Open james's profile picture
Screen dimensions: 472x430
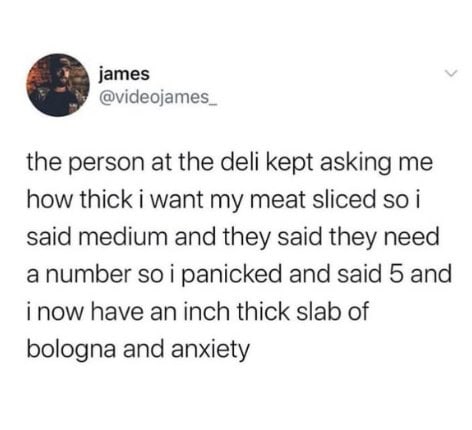(58, 85)
